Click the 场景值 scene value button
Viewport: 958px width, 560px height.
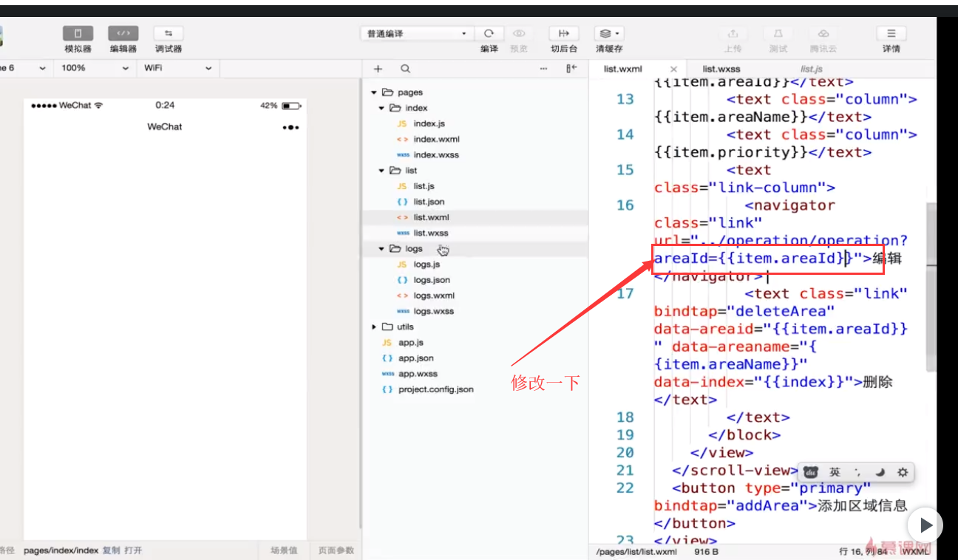[x=284, y=550]
